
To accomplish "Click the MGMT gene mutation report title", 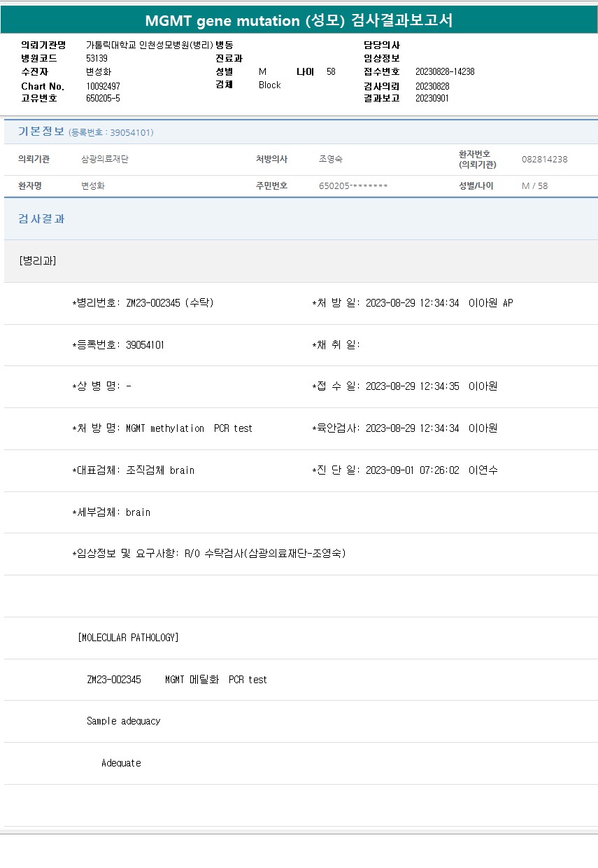I will tap(299, 21).
